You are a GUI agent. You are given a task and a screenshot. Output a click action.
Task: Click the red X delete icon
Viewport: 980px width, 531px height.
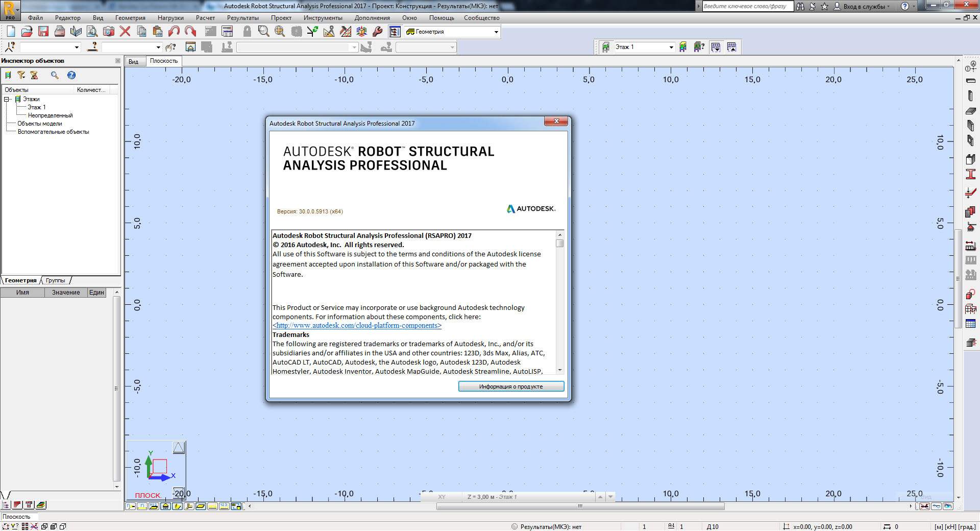pos(125,32)
